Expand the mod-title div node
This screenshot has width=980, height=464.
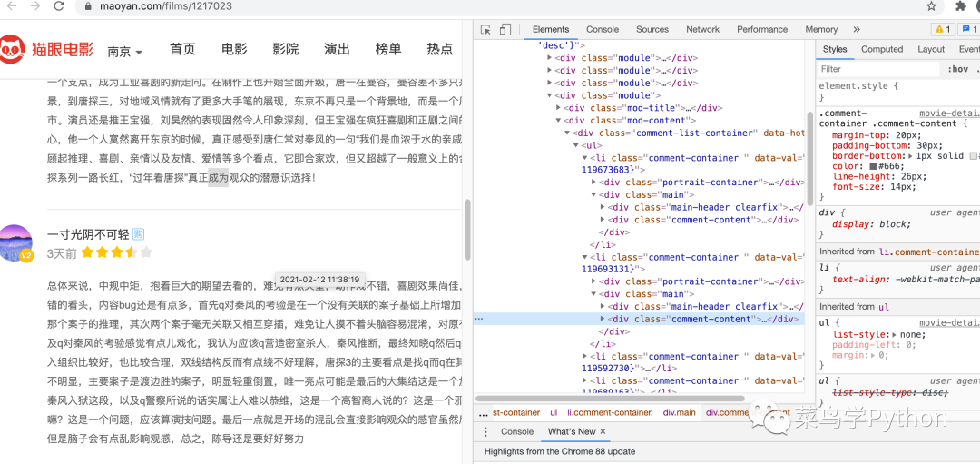click(559, 108)
